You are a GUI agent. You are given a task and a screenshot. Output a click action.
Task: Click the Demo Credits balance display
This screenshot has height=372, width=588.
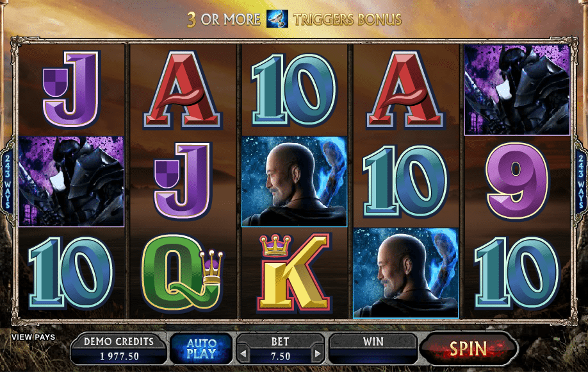click(119, 349)
